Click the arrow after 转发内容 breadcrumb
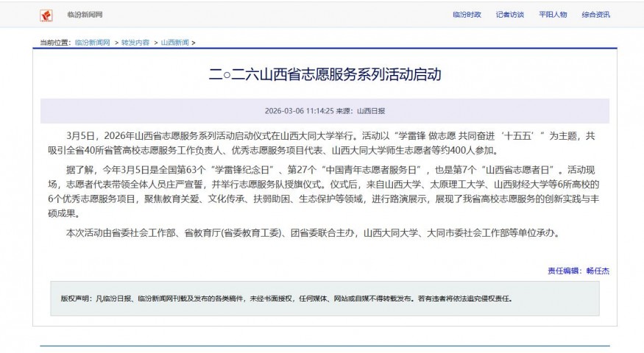This screenshot has height=353, width=644. click(x=155, y=43)
